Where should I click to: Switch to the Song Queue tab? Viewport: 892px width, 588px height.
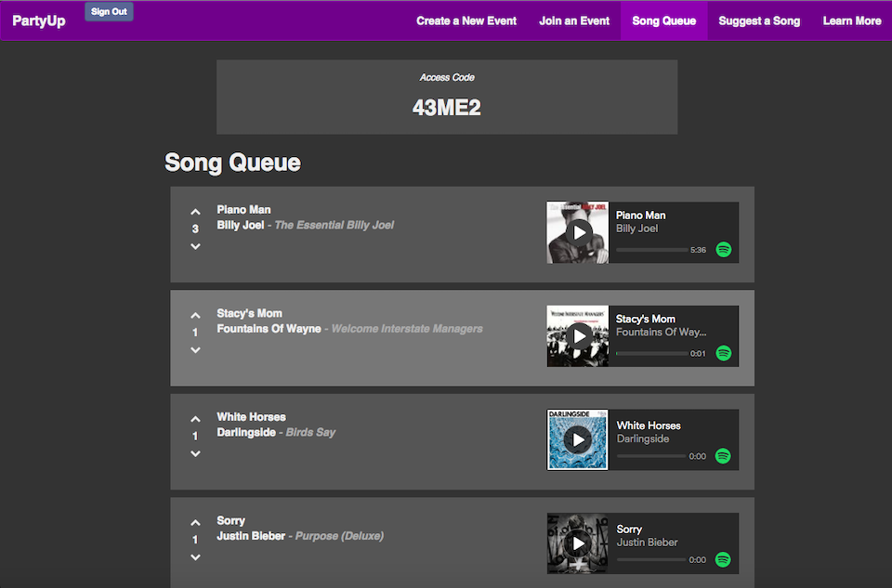pos(663,21)
